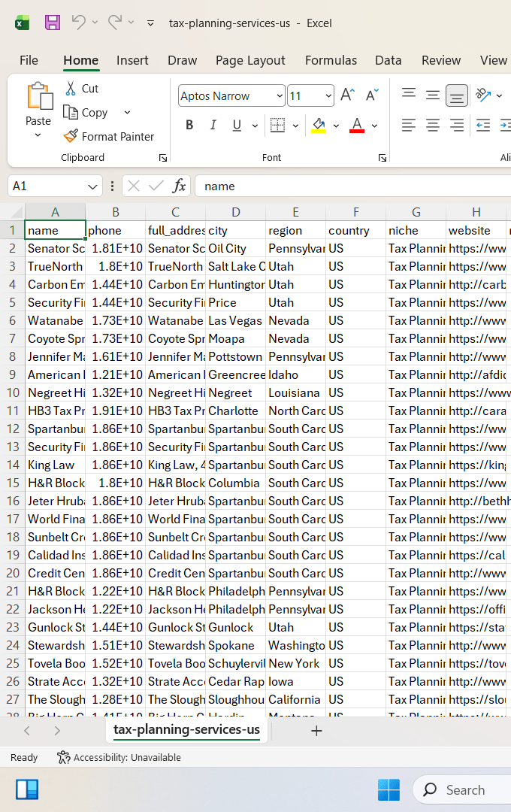Viewport: 511px width, 812px height.
Task: Expand the Borders options arrow
Action: click(x=295, y=126)
